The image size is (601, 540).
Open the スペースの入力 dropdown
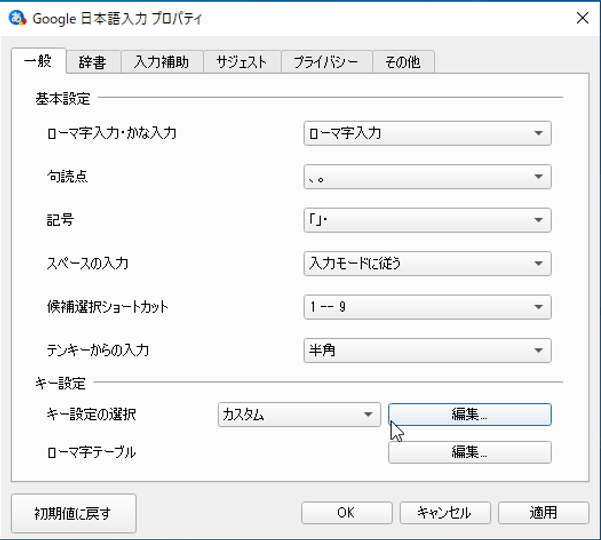pyautogui.click(x=427, y=264)
